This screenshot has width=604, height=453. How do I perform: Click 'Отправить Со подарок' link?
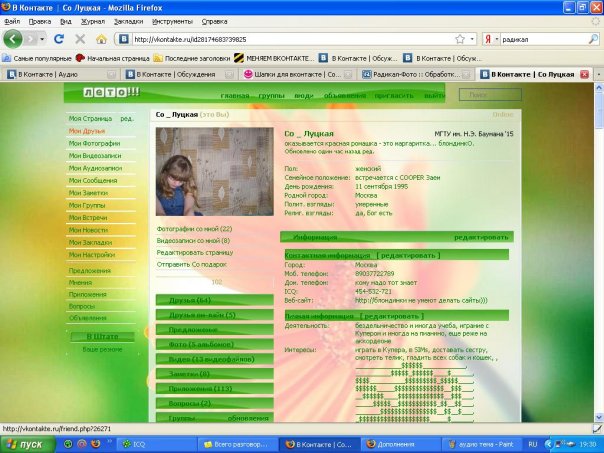(x=191, y=265)
